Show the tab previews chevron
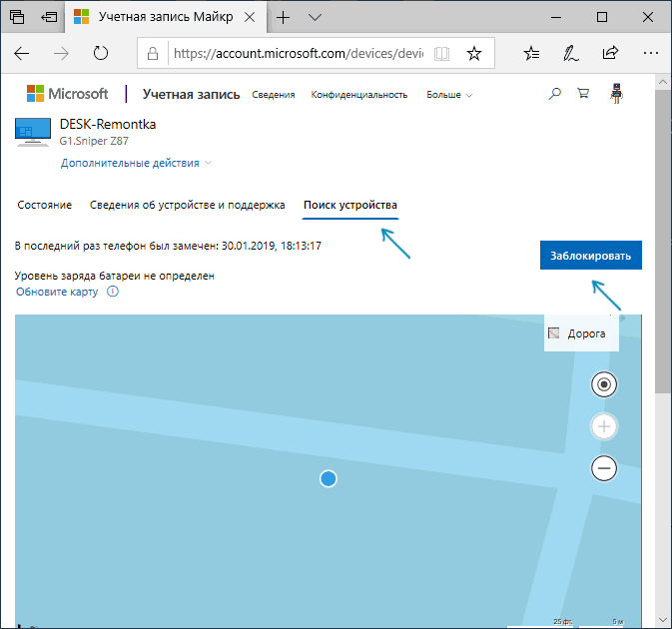Image resolution: width=672 pixels, height=629 pixels. click(315, 17)
